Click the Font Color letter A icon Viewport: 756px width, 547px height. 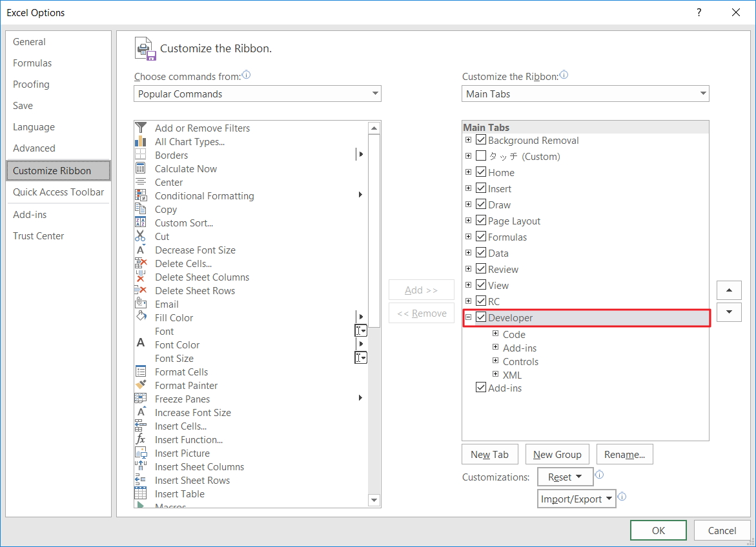[140, 343]
